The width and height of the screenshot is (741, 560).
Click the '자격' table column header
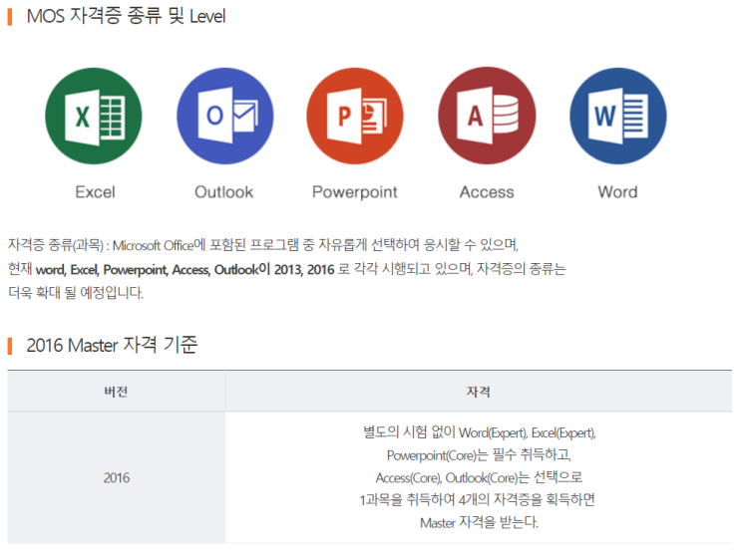click(478, 392)
